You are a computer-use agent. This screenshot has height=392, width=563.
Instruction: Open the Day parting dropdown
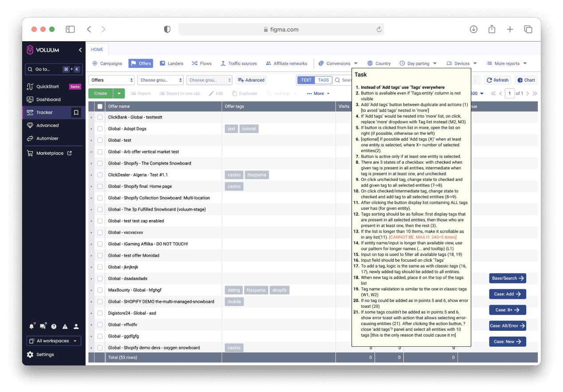(417, 63)
